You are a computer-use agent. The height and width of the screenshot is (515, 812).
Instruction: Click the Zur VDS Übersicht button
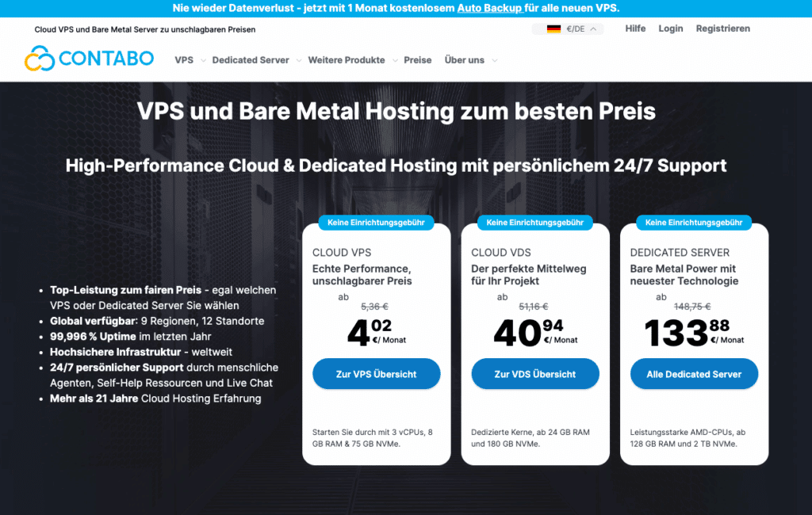535,374
